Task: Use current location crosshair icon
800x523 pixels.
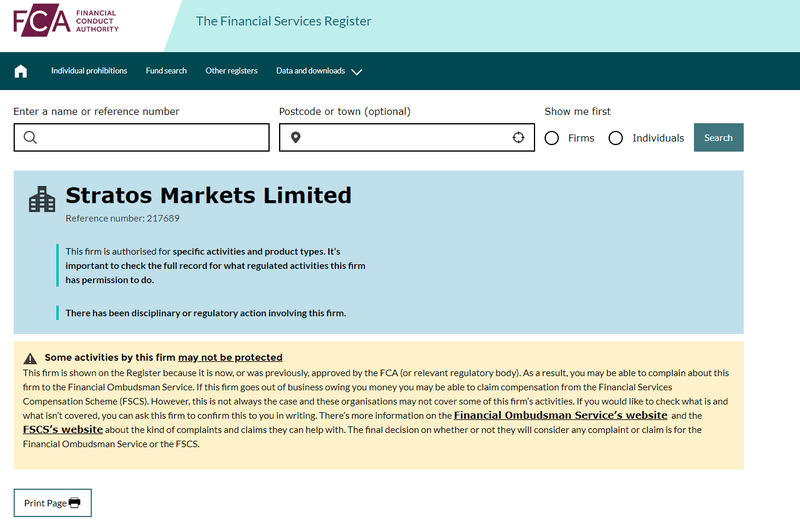Action: 518,138
